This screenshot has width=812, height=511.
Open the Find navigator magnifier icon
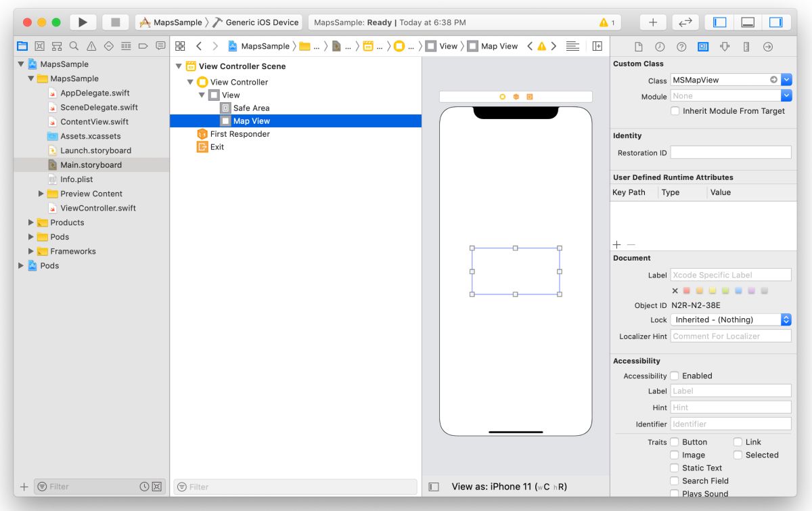[x=74, y=46]
